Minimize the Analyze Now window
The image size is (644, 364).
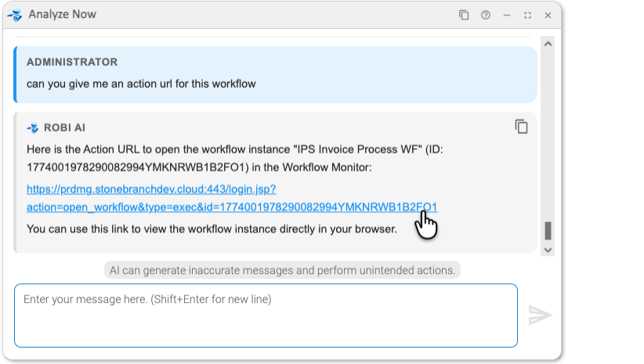(x=507, y=15)
